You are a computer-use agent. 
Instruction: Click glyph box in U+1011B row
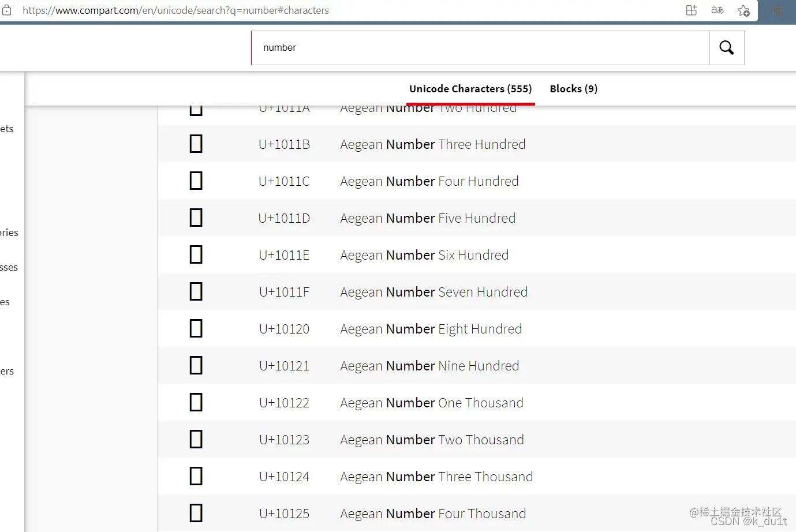click(x=196, y=144)
